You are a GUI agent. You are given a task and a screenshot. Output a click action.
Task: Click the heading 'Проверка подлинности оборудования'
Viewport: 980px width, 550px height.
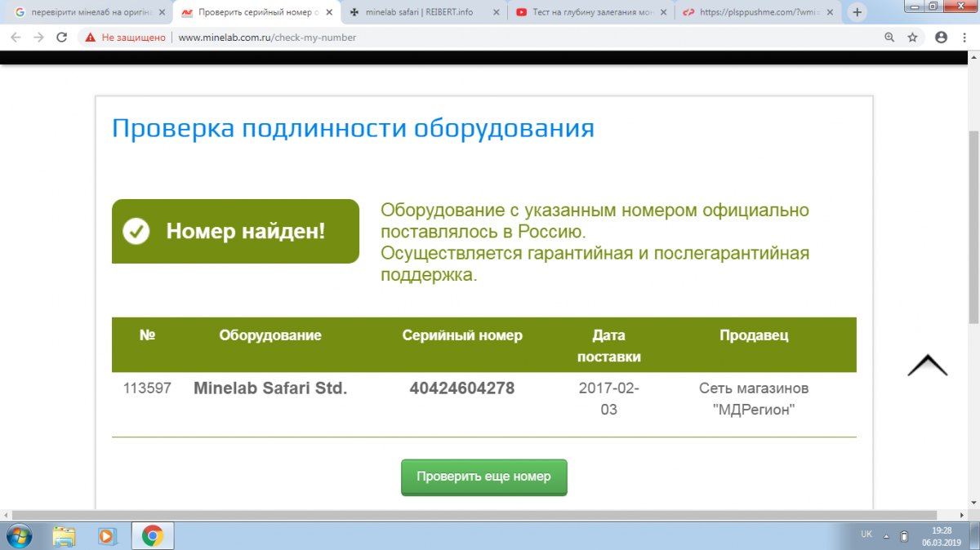[353, 129]
